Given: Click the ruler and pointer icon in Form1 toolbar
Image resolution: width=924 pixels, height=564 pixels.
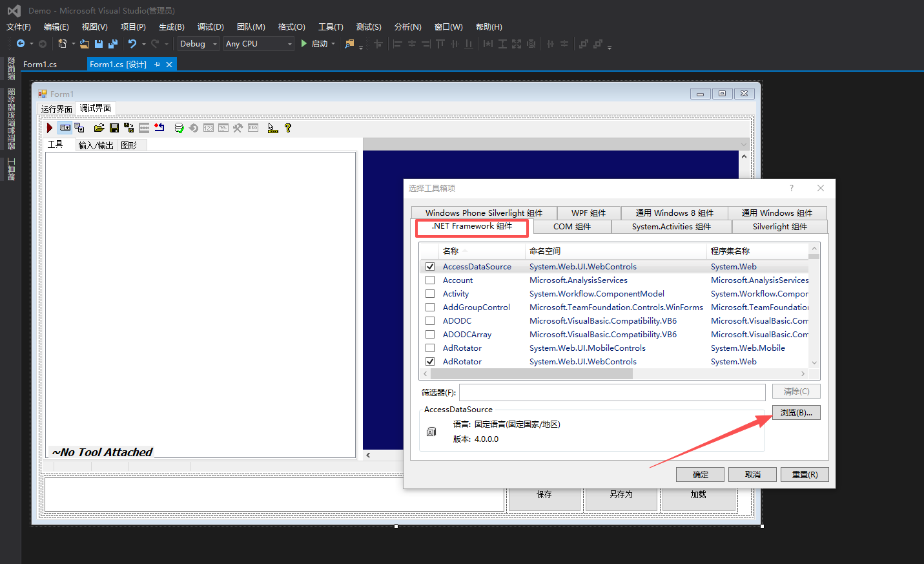Looking at the screenshot, I should (x=272, y=128).
